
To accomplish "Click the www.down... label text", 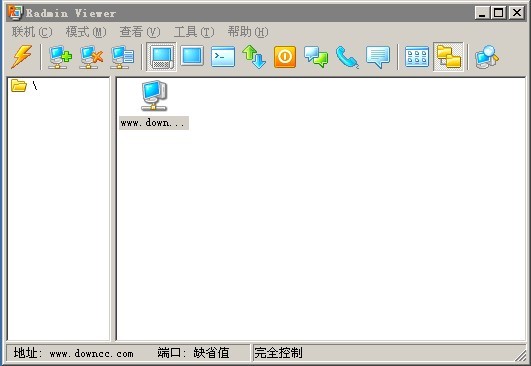I will click(x=154, y=123).
